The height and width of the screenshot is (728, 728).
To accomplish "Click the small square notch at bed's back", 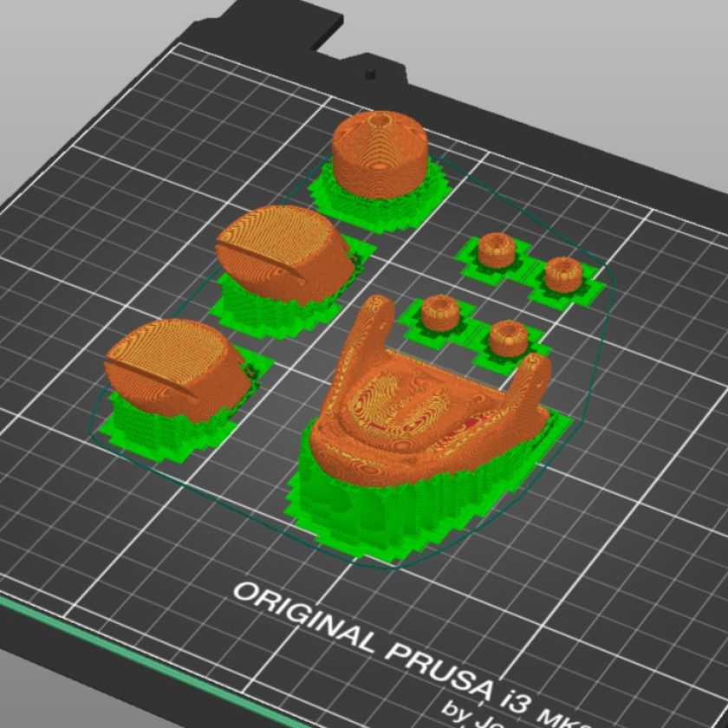I will click(x=370, y=73).
